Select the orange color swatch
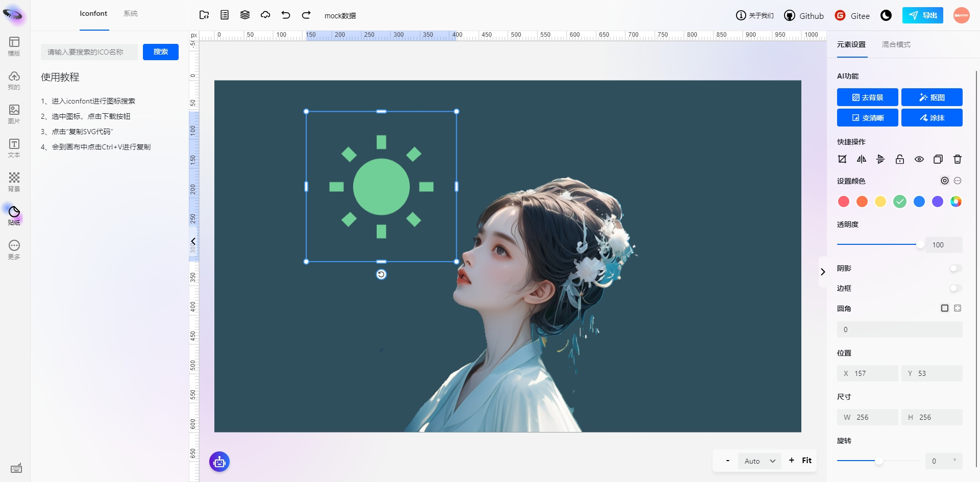Screen dimensions: 980x482 pyautogui.click(x=862, y=201)
